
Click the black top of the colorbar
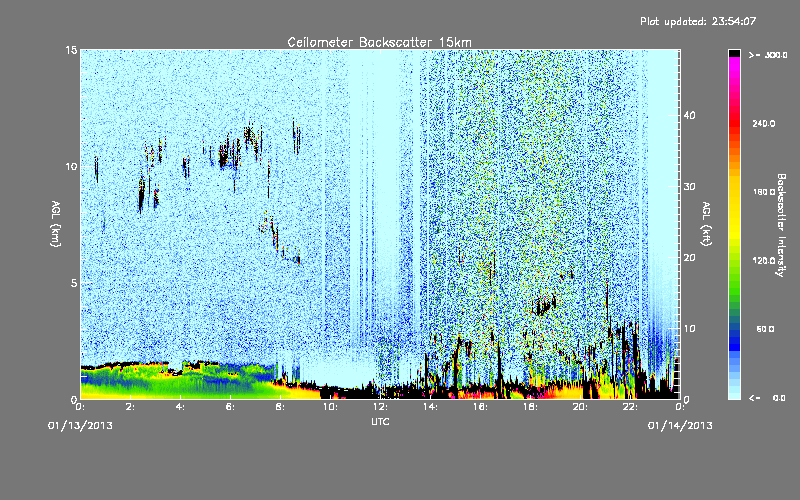pos(734,53)
